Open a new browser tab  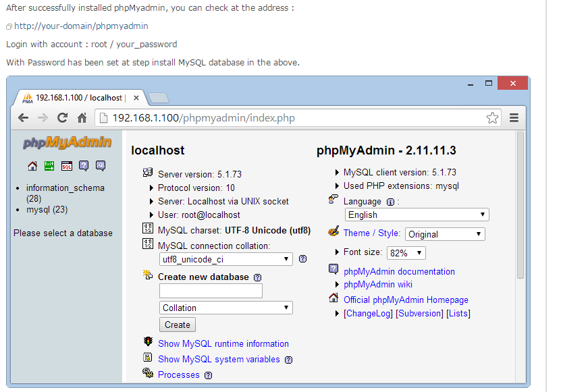158,99
